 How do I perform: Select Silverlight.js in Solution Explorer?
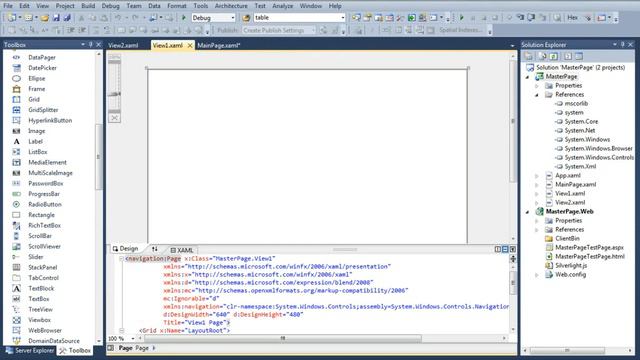coord(571,265)
